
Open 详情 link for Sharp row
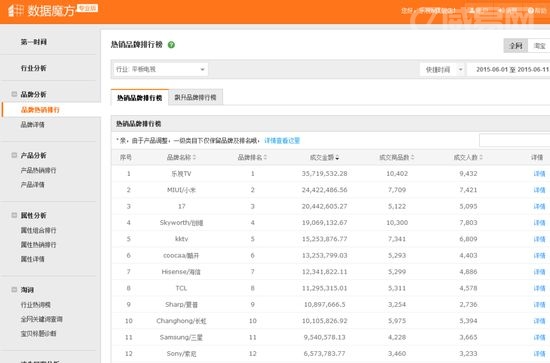[x=539, y=305]
